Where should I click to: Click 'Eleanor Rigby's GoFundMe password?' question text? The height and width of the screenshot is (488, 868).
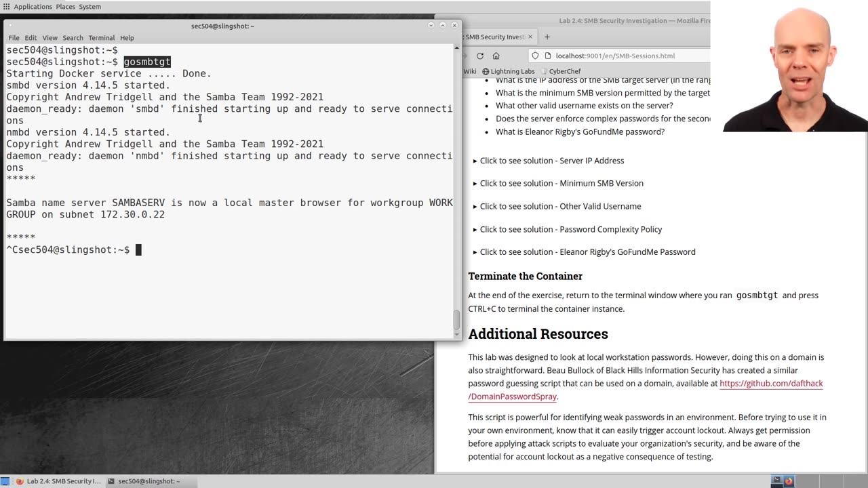[580, 132]
